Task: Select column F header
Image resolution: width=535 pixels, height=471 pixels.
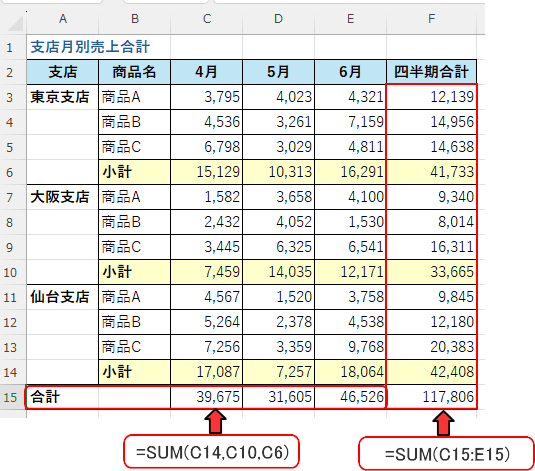Action: [x=432, y=19]
